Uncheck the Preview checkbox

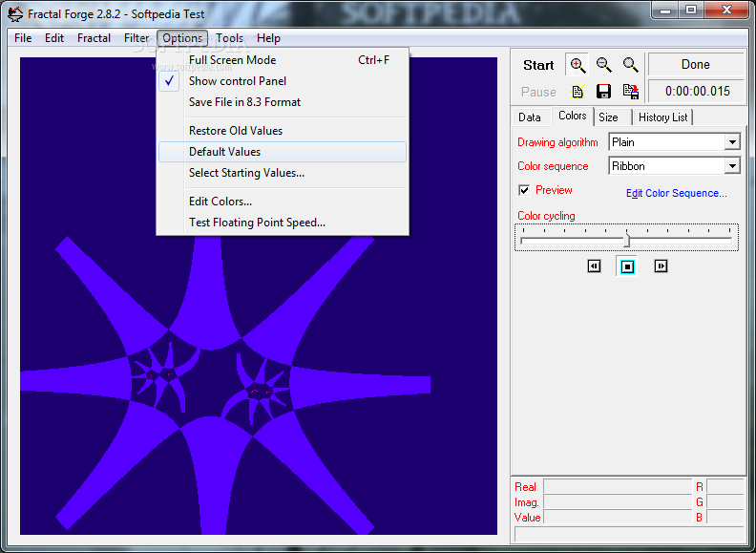[x=524, y=190]
